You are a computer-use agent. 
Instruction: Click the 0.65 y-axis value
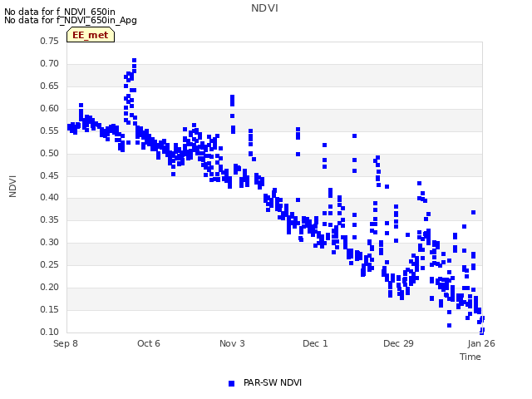50,86
